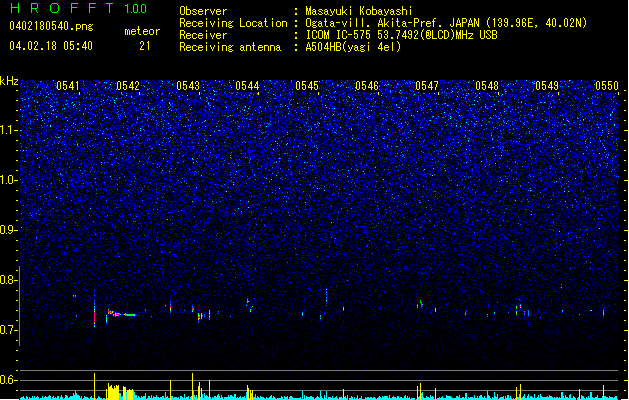Select the meteor count value 21
This screenshot has width=629, height=400.
(x=145, y=46)
